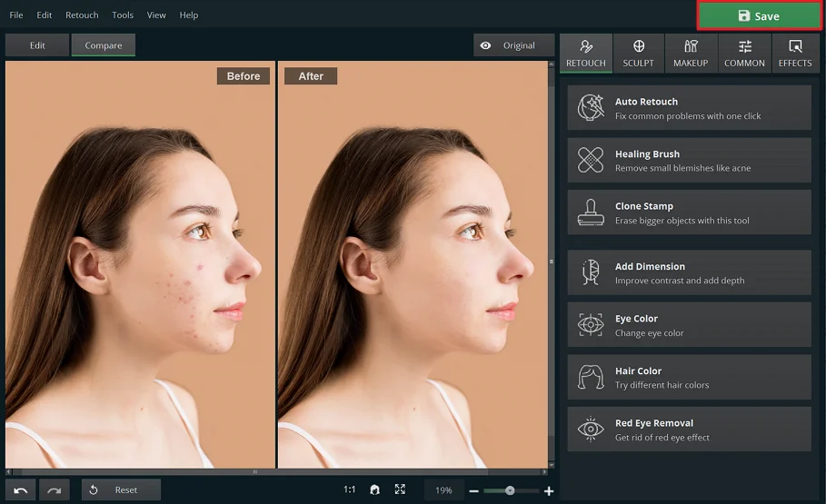Click the zoom slider handle
This screenshot has height=504, width=826.
(510, 491)
